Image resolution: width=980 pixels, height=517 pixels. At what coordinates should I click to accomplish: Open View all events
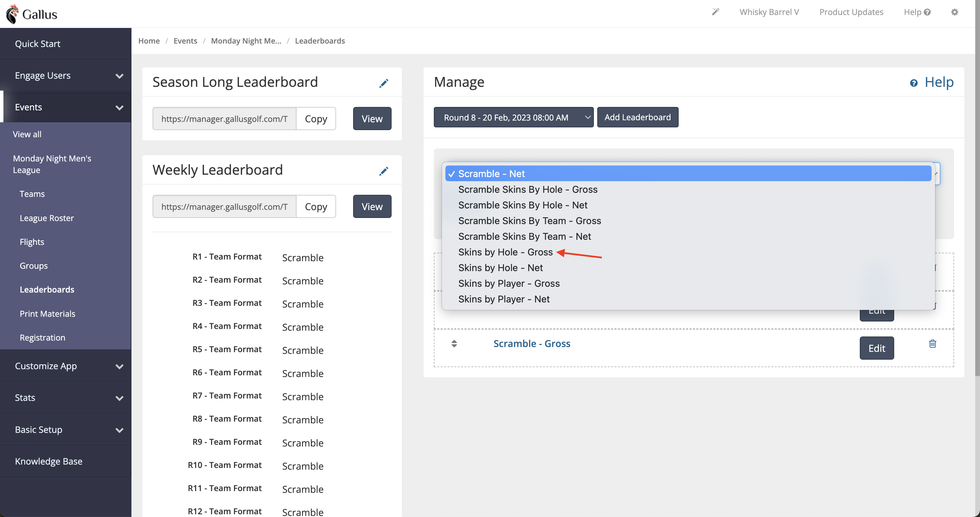(x=27, y=134)
